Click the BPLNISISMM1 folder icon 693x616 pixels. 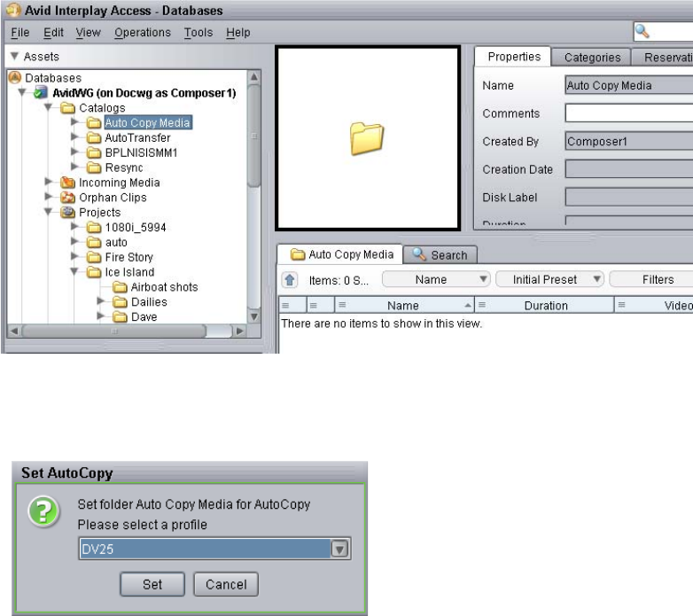[94, 153]
